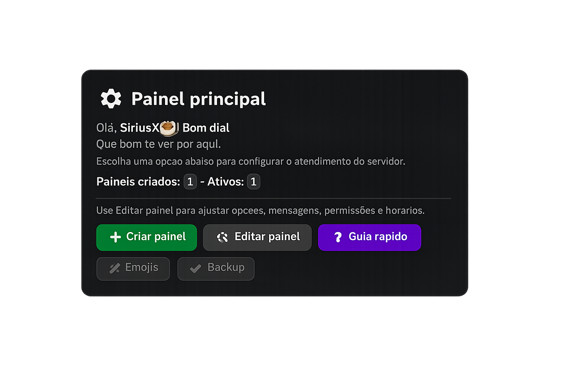This screenshot has width=588, height=392.
Task: Click the pencil icon on Emojis button
Action: pos(114,268)
